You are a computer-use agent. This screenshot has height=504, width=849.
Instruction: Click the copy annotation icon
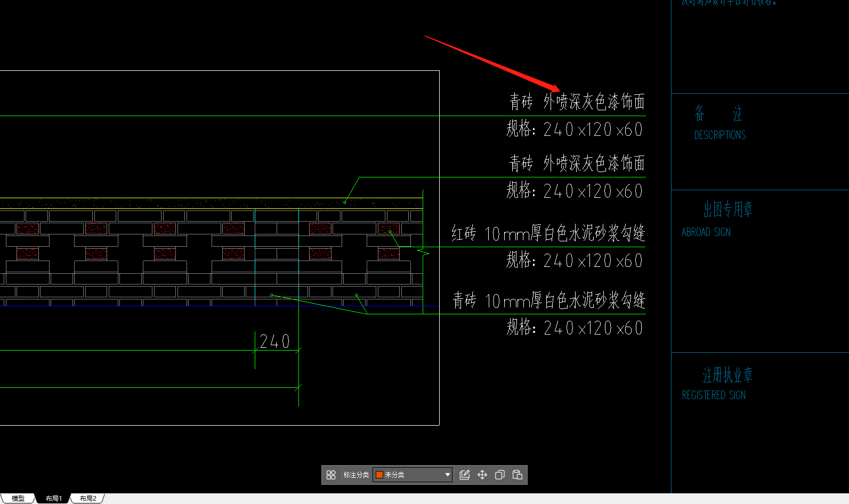[500, 475]
